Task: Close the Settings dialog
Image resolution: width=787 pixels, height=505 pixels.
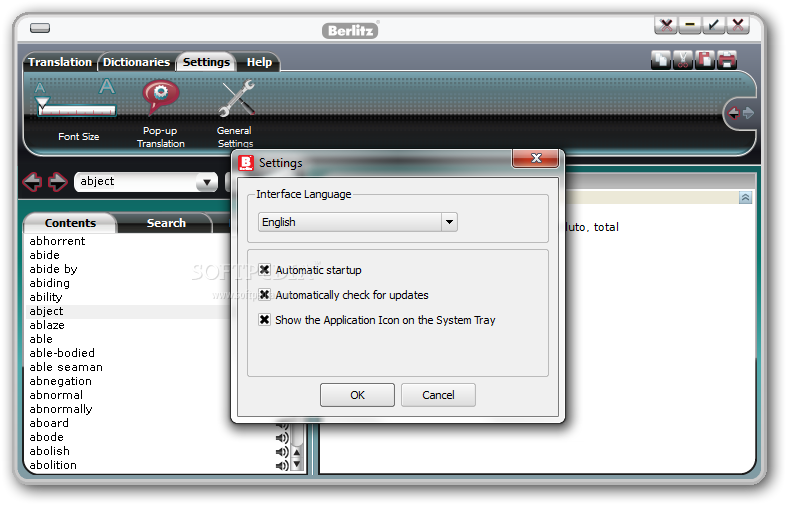Action: click(x=536, y=158)
